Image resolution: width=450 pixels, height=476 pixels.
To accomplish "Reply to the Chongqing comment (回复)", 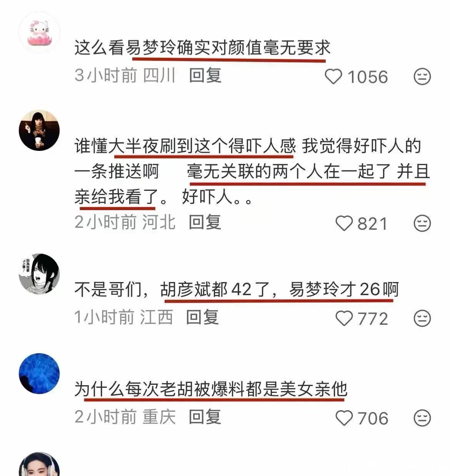I will (x=205, y=417).
